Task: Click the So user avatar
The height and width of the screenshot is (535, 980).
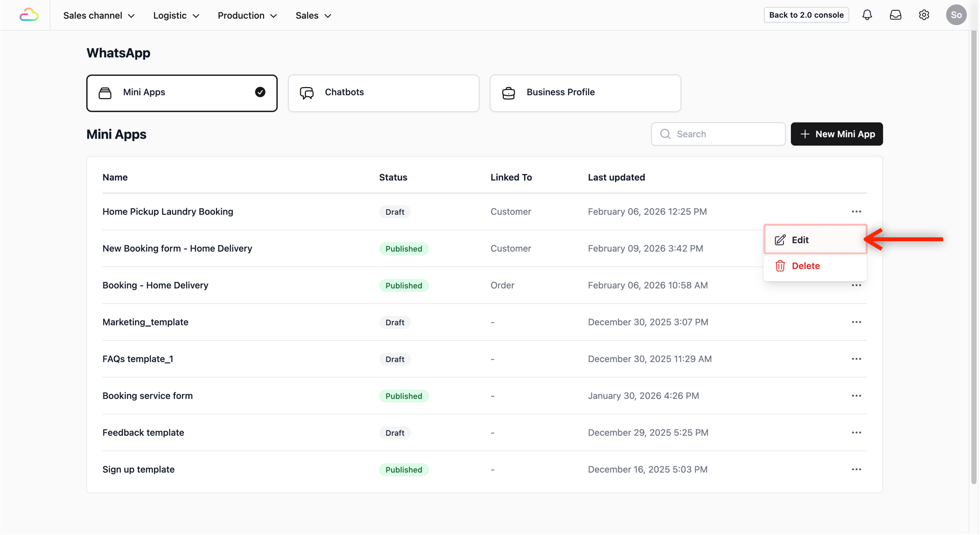Action: [x=956, y=15]
